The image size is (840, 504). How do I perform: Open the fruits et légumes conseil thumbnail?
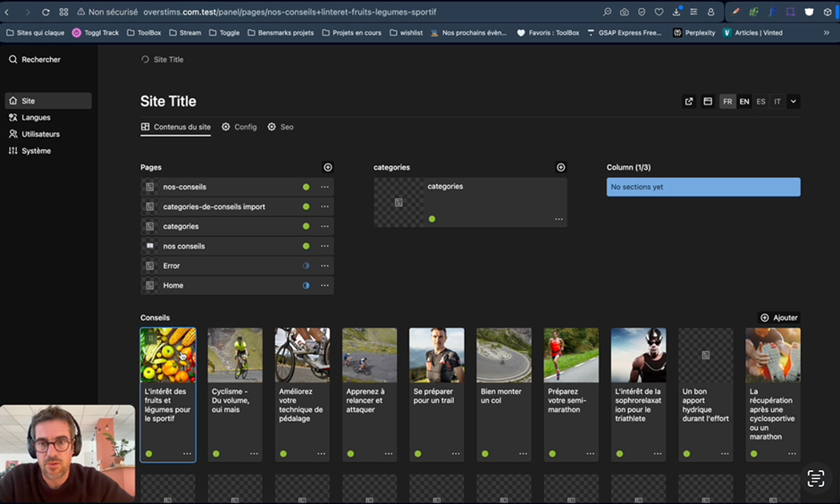coord(168,355)
